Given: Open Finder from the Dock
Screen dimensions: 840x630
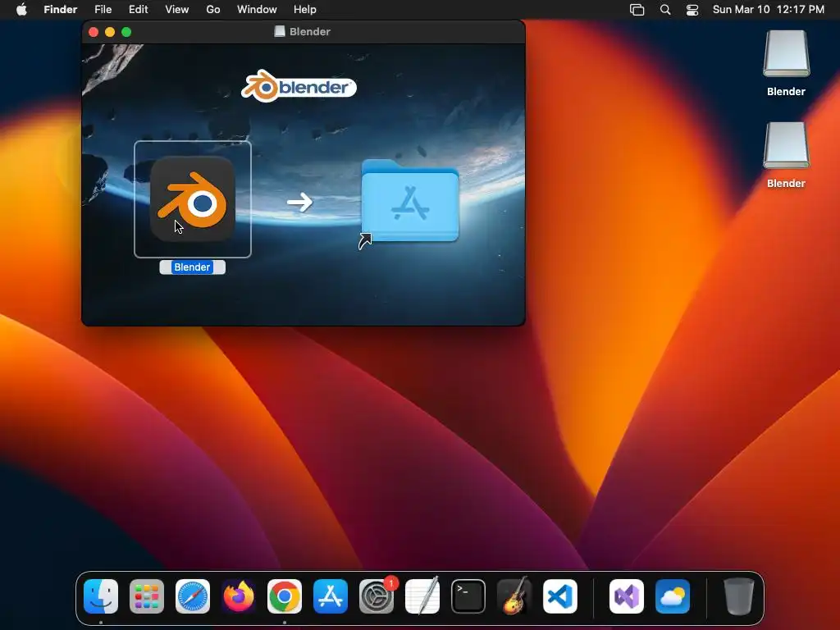Looking at the screenshot, I should 101,596.
